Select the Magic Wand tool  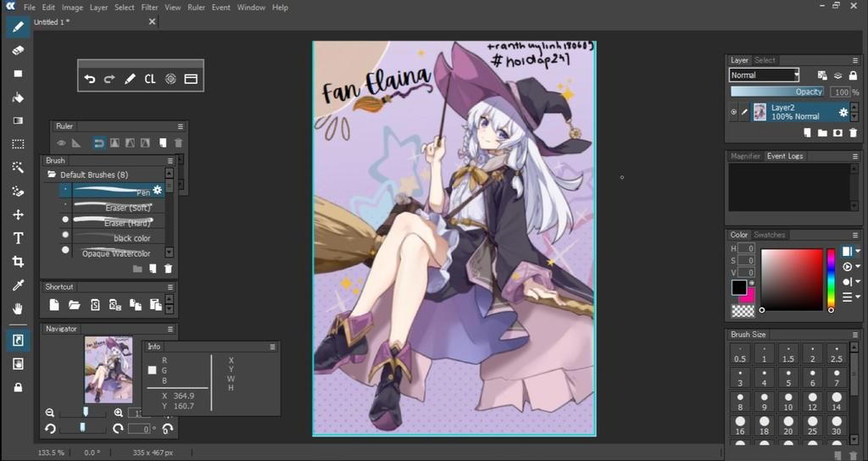(18, 168)
